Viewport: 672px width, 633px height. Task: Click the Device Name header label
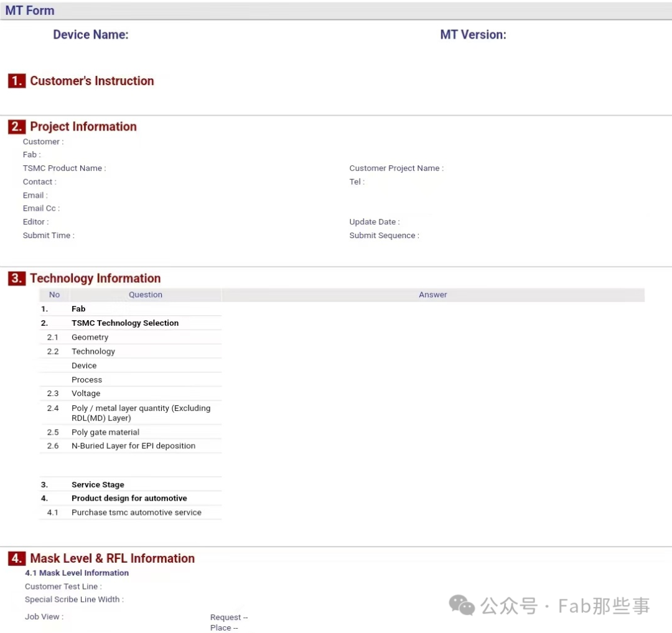click(91, 34)
